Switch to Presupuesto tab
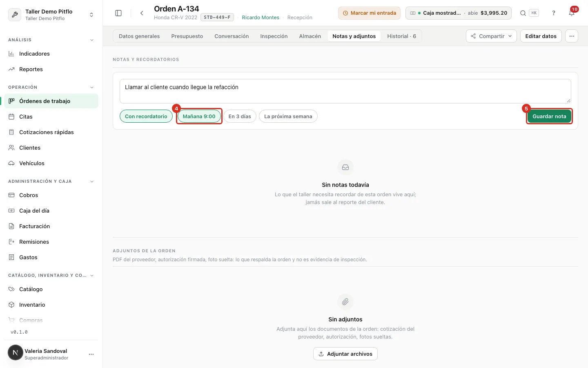This screenshot has height=368, width=588. click(187, 36)
